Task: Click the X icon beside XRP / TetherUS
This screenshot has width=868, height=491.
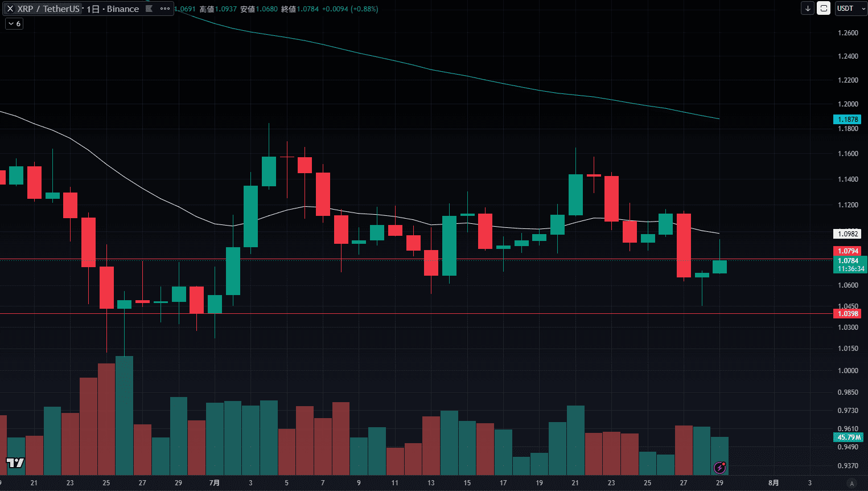Action: [10, 9]
